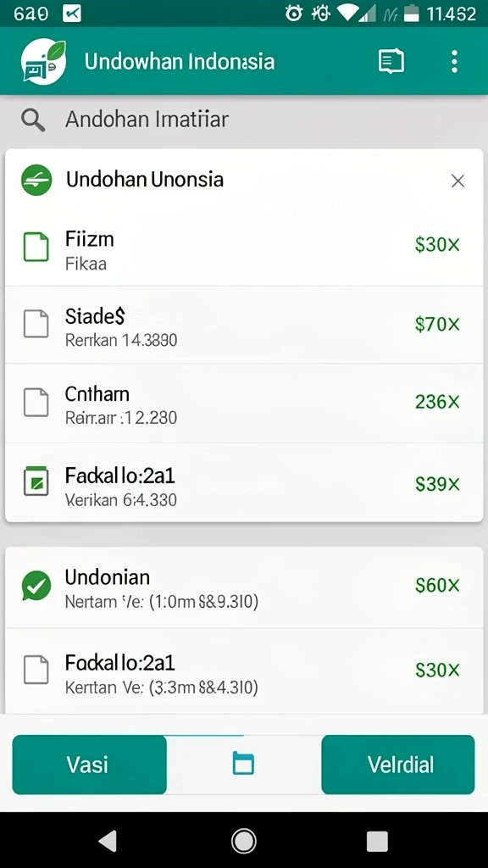Tap the Undowhan Indonesia app logo

tap(43, 62)
